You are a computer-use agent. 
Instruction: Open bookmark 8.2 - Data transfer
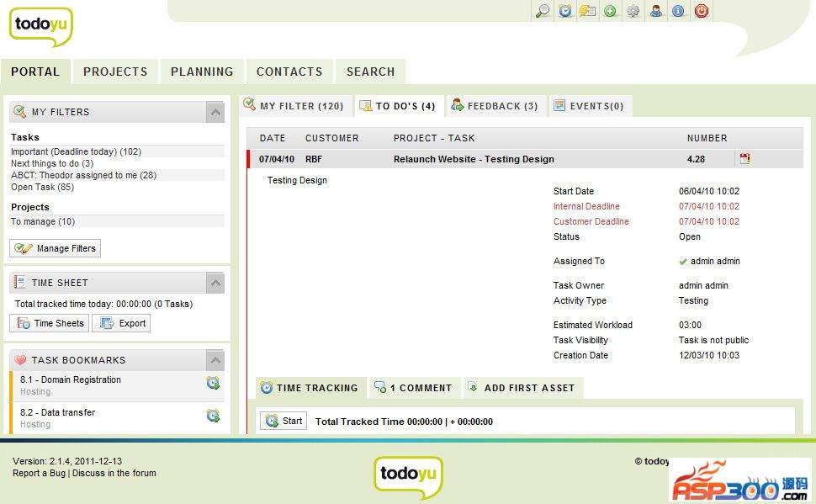click(x=57, y=413)
